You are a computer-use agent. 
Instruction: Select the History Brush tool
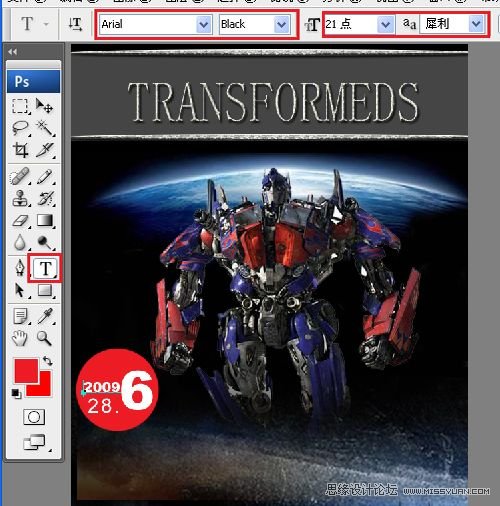tap(45, 199)
